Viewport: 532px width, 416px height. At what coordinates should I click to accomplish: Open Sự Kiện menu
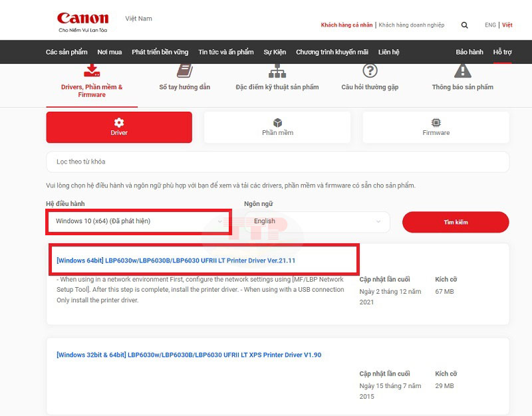pos(275,52)
